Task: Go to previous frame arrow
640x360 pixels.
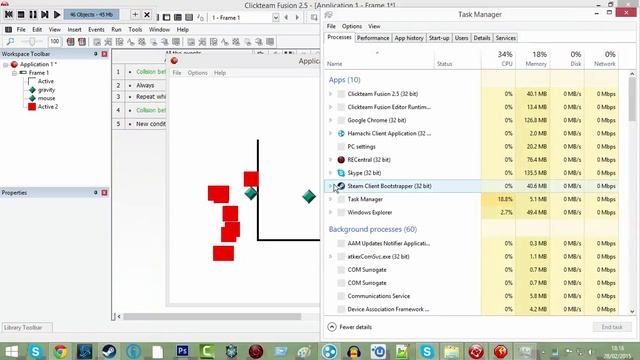Action: point(286,18)
